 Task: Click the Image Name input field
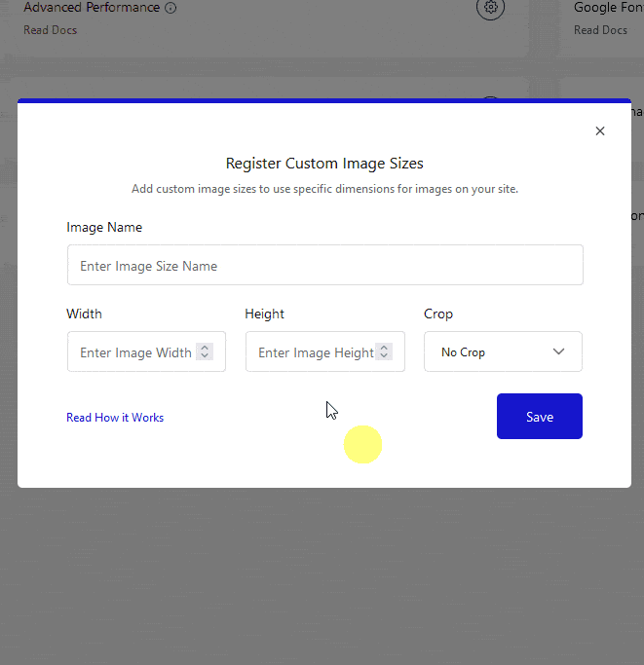point(325,265)
